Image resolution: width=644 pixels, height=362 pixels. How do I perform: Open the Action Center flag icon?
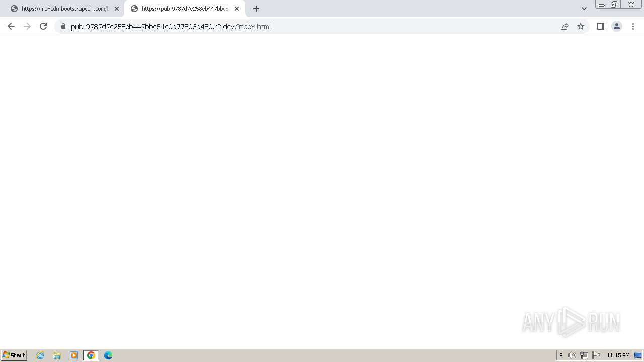(x=596, y=355)
